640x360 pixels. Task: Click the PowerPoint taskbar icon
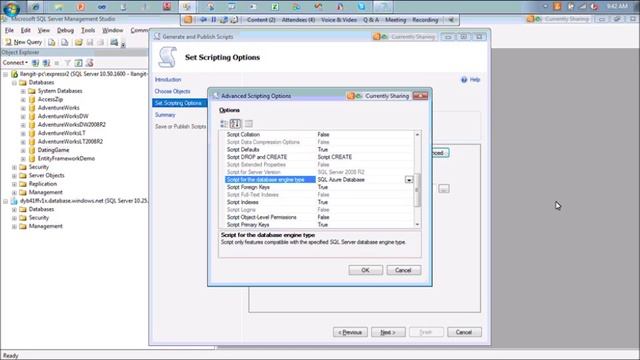pyautogui.click(x=81, y=7)
